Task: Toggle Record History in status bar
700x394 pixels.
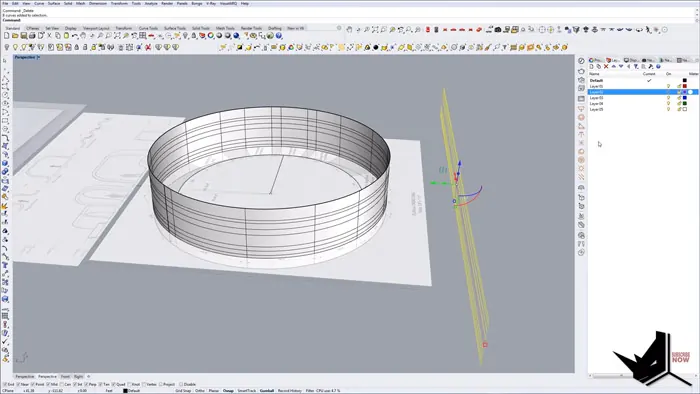Action: tap(290, 390)
